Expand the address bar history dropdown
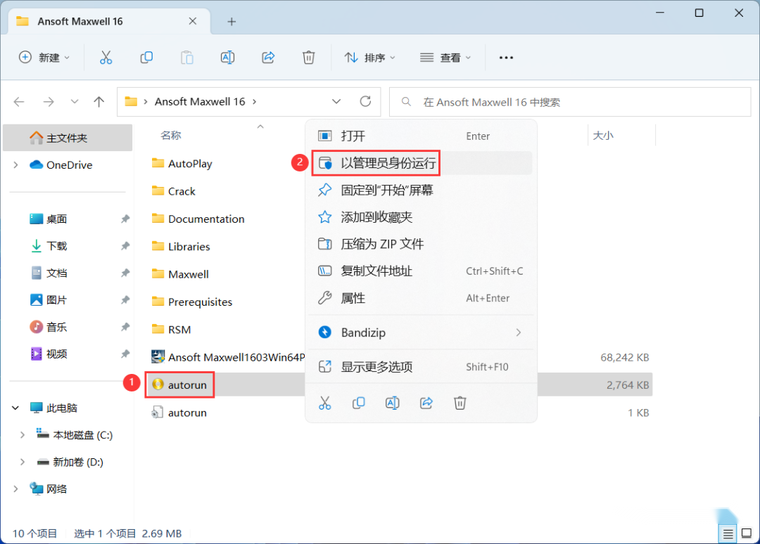The height and width of the screenshot is (544, 760). coord(336,101)
